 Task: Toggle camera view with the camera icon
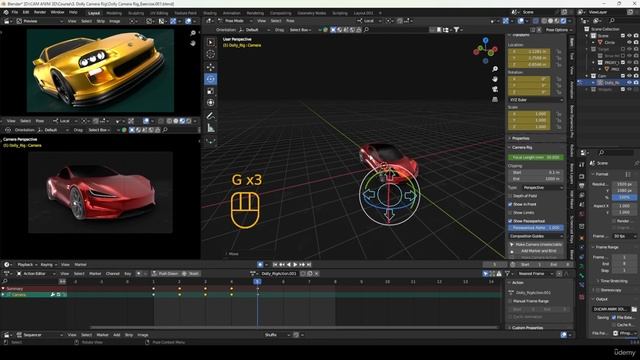click(495, 89)
